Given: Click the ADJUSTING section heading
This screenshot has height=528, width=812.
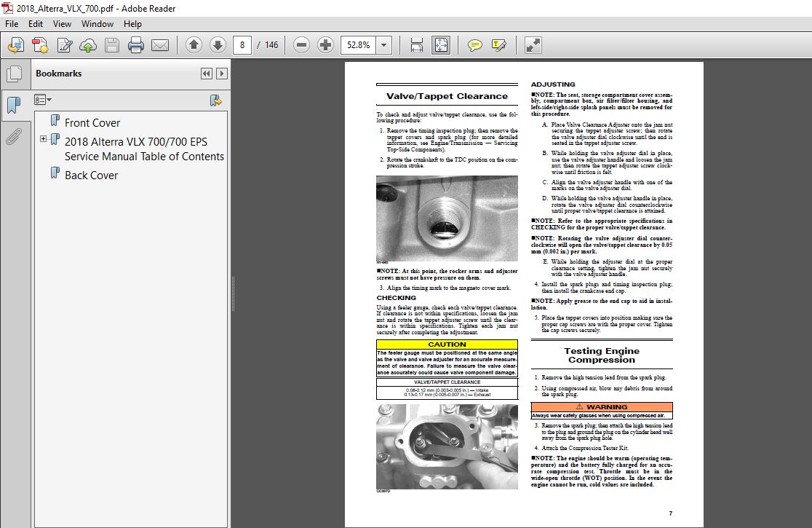Looking at the screenshot, I should click(x=553, y=84).
